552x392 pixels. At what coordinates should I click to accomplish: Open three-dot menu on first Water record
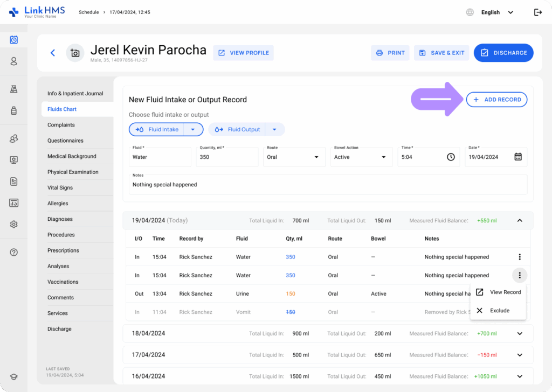coord(519,257)
